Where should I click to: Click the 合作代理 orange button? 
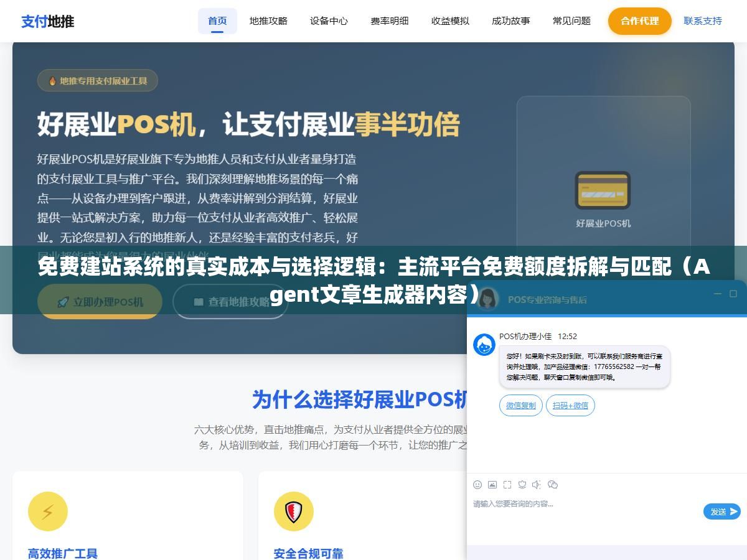(x=640, y=21)
